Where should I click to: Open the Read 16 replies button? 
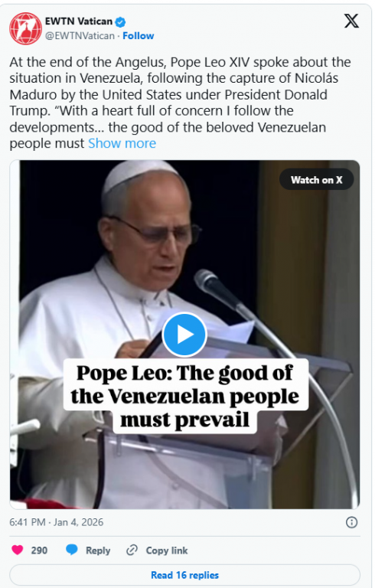point(184,575)
